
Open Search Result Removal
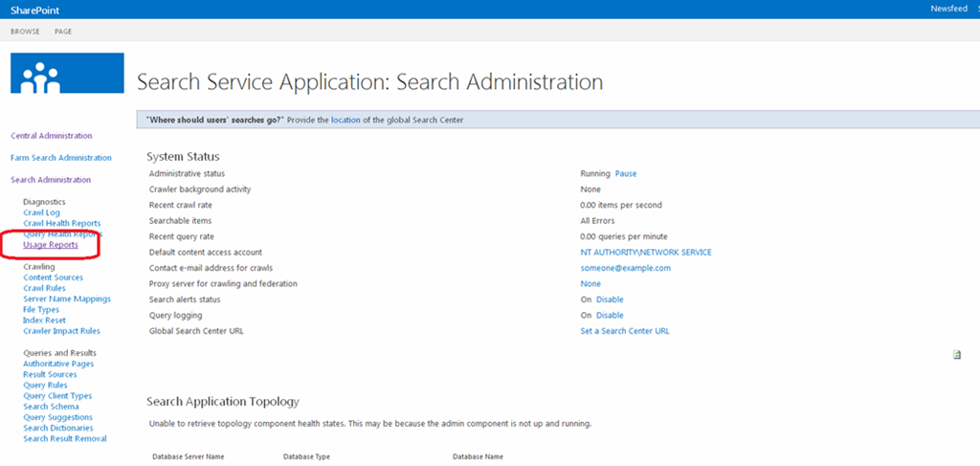pyautogui.click(x=65, y=438)
